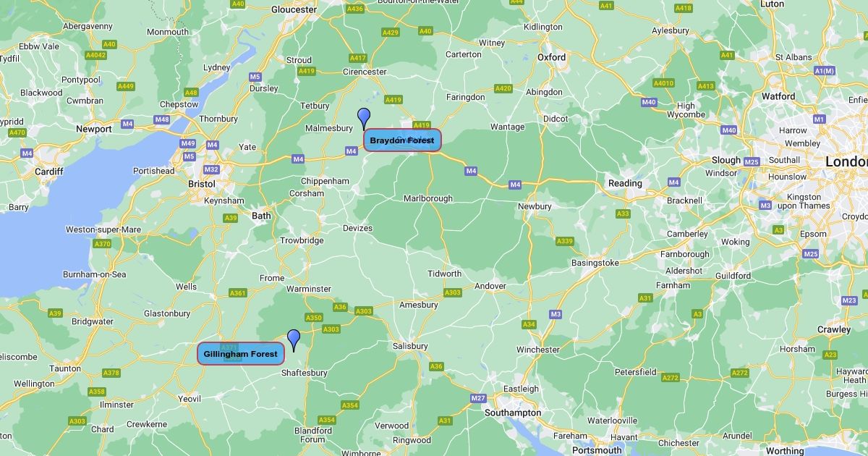Image resolution: width=868 pixels, height=456 pixels.
Task: Select the Reading town label
Action: click(x=625, y=183)
